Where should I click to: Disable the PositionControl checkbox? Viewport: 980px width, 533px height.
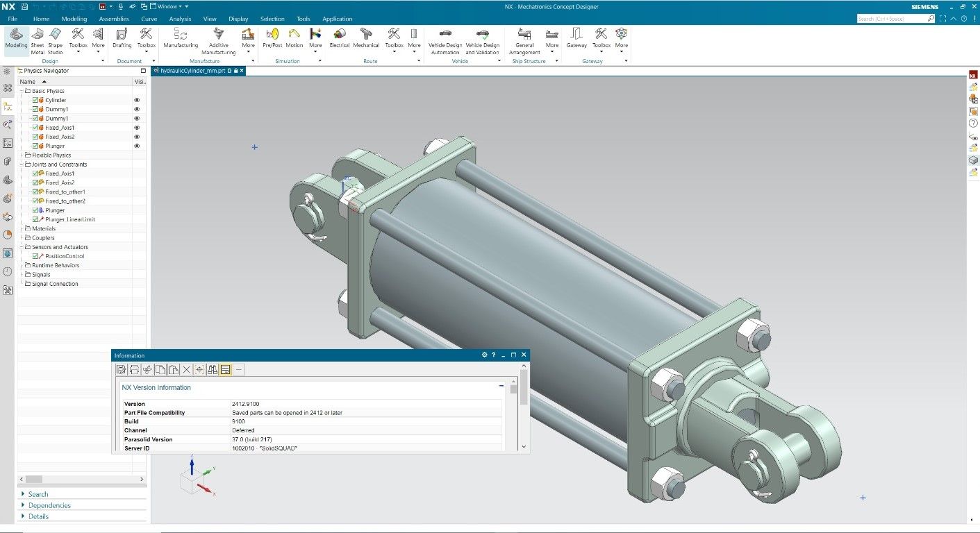[35, 255]
